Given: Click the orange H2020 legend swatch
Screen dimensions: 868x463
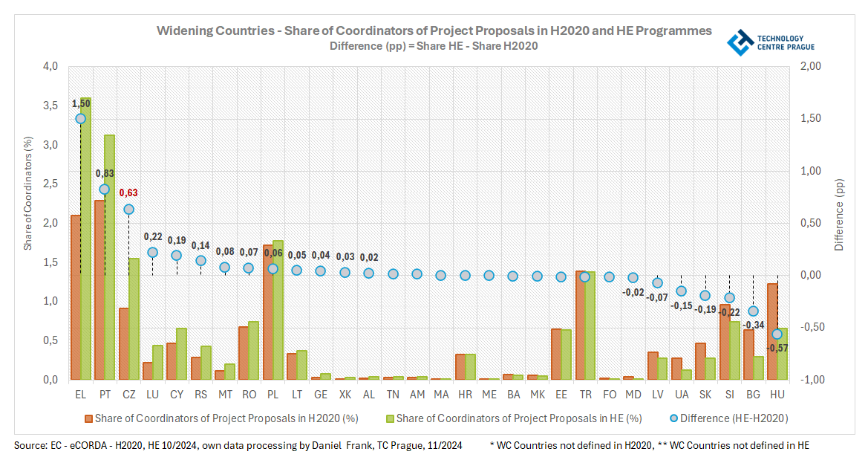Looking at the screenshot, I should pos(87,418).
